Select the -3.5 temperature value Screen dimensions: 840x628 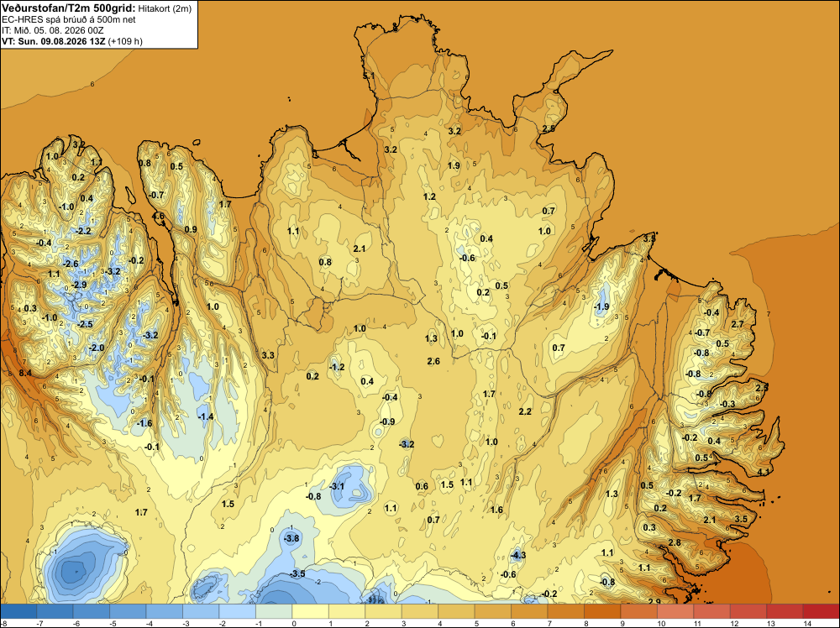297,574
